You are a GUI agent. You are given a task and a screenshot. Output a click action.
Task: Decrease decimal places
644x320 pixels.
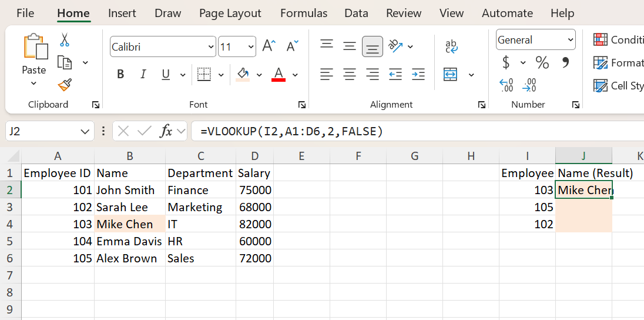click(x=529, y=85)
